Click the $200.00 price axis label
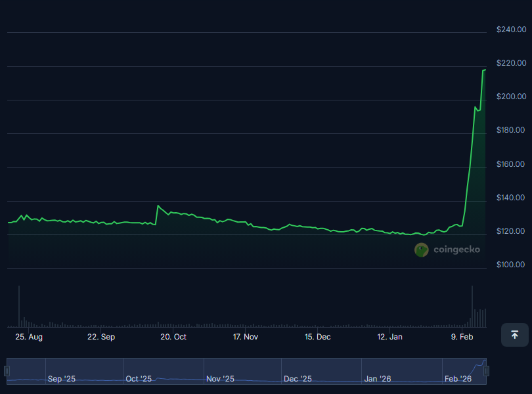The image size is (532, 394). [x=511, y=97]
